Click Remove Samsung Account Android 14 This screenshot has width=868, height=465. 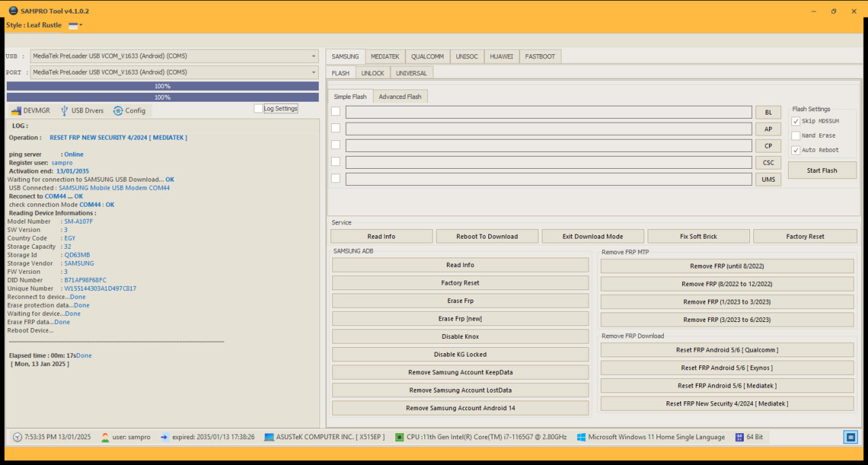460,408
